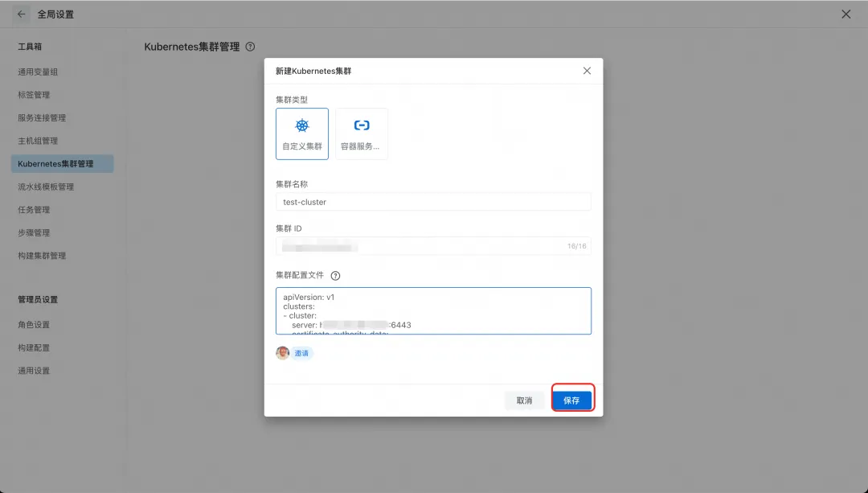Click the Kubernetes wheel icon in 自定义集群
Screen dimensions: 868x493
pos(302,125)
